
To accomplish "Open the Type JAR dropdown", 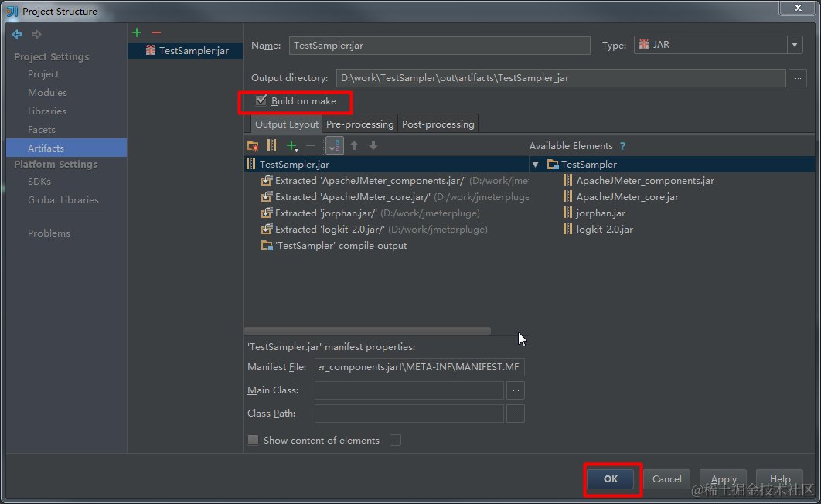I will click(x=794, y=45).
